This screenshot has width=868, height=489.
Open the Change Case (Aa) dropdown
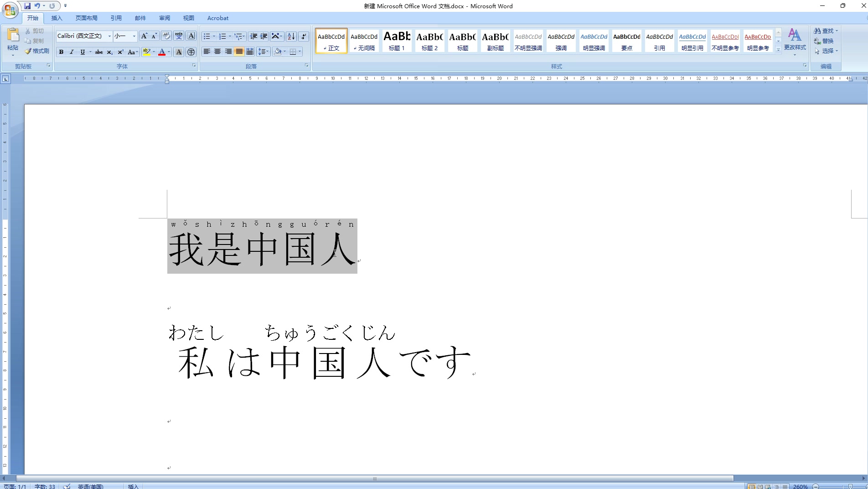point(133,52)
